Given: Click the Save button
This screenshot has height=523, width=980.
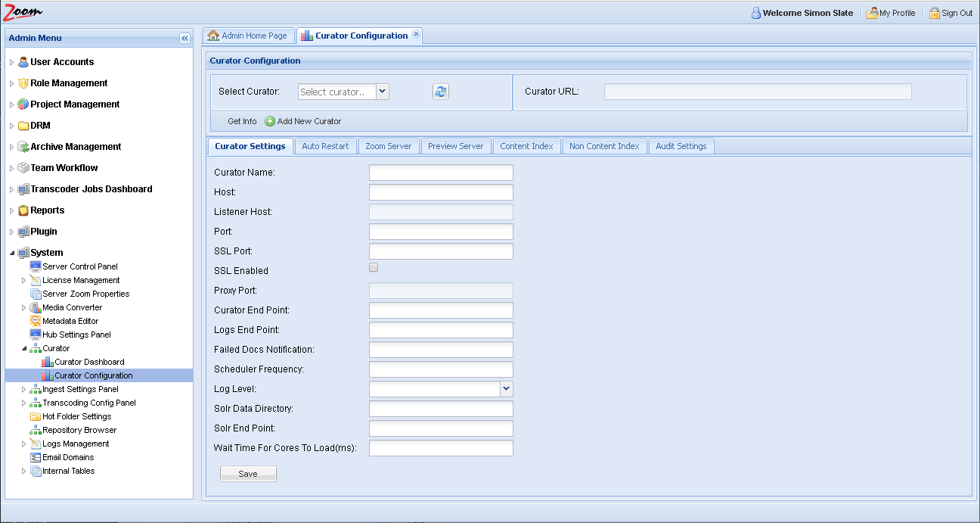Looking at the screenshot, I should [x=248, y=474].
